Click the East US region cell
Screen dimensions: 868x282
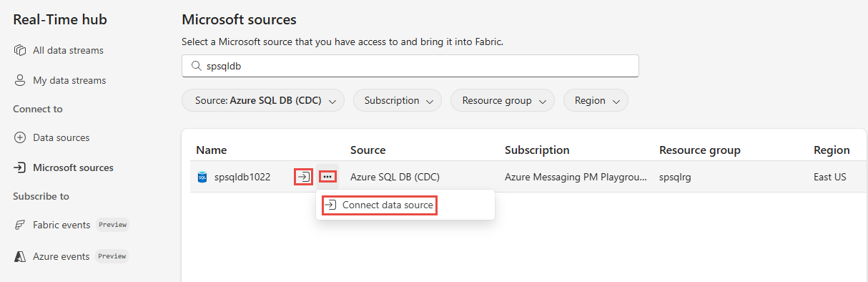[830, 177]
